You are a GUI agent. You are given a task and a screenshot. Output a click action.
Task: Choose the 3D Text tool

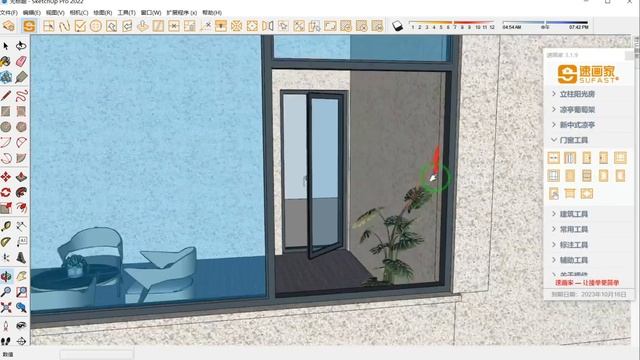[21, 258]
